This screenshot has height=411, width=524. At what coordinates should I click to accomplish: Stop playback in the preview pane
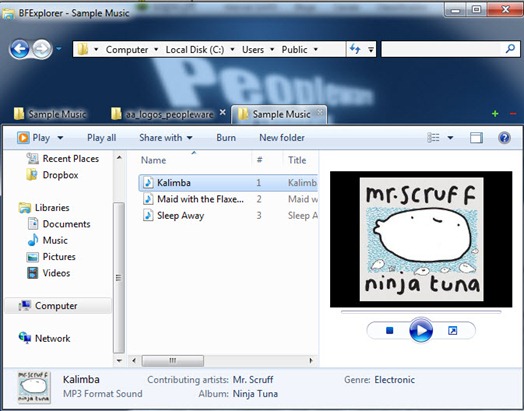[389, 330]
